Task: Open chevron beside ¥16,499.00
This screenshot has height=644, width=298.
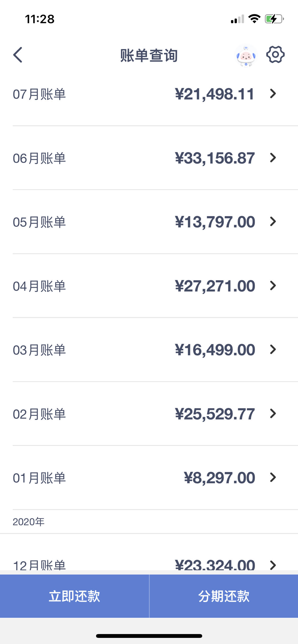Action: [273, 350]
